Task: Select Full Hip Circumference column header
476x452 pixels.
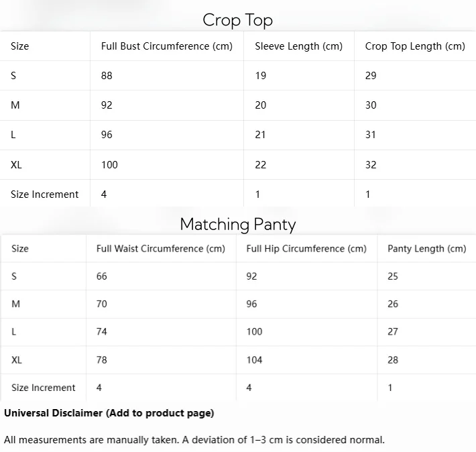Action: (306, 249)
